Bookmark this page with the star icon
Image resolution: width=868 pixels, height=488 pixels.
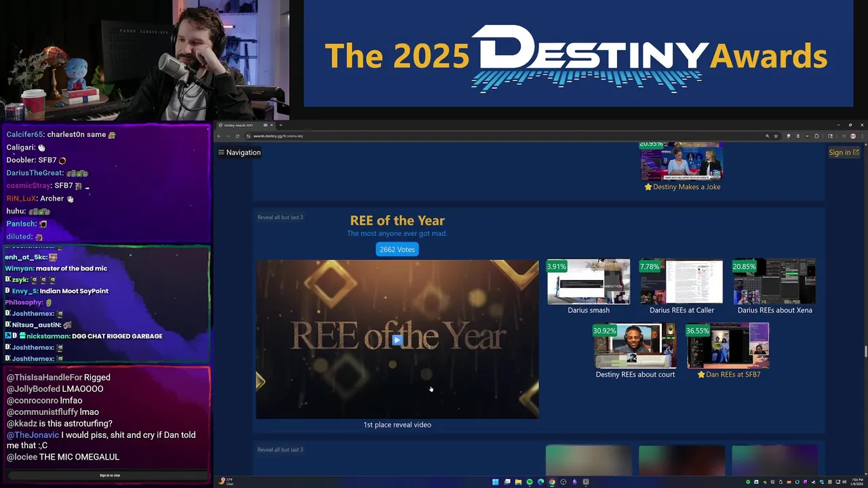point(776,136)
